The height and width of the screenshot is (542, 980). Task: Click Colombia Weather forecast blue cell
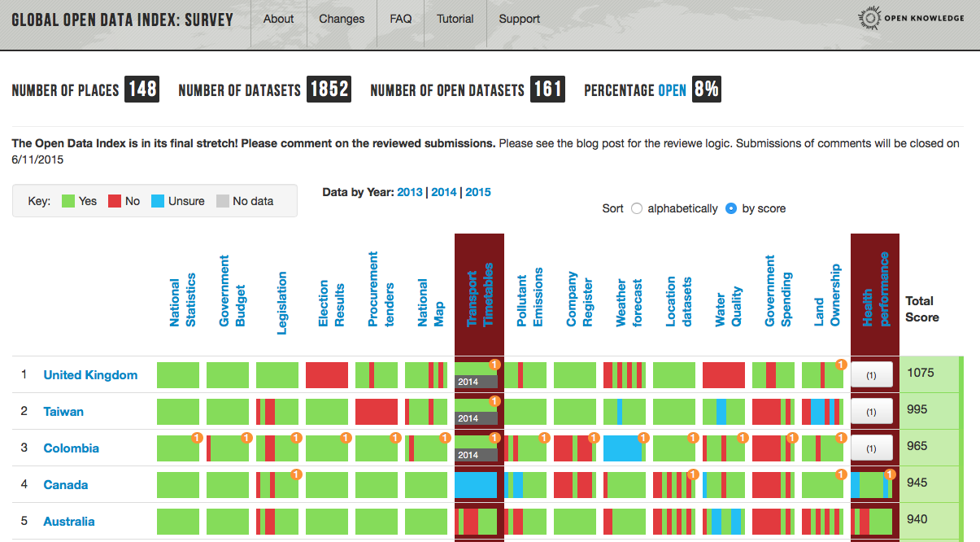pos(622,448)
